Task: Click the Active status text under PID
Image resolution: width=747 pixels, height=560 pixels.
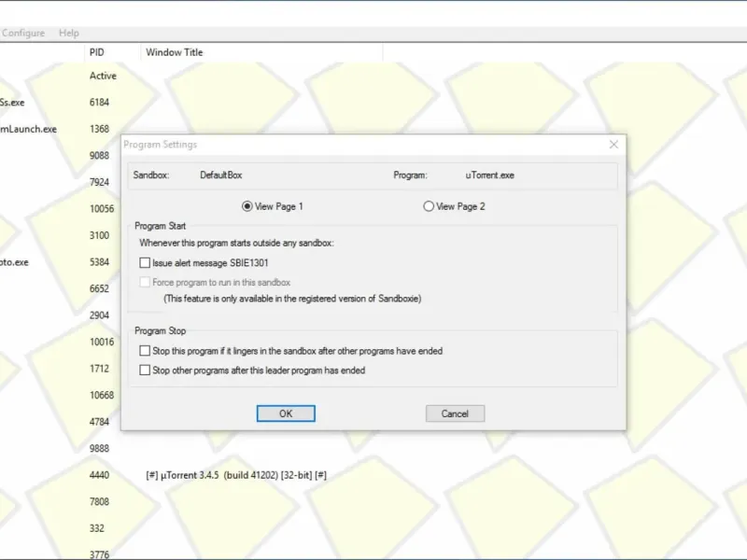Action: point(103,76)
